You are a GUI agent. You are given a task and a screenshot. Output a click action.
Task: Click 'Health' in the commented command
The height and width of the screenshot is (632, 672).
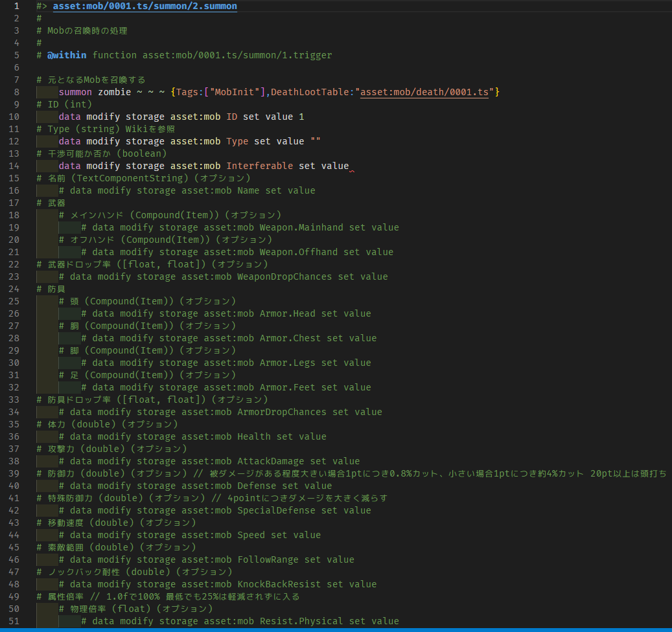click(254, 436)
